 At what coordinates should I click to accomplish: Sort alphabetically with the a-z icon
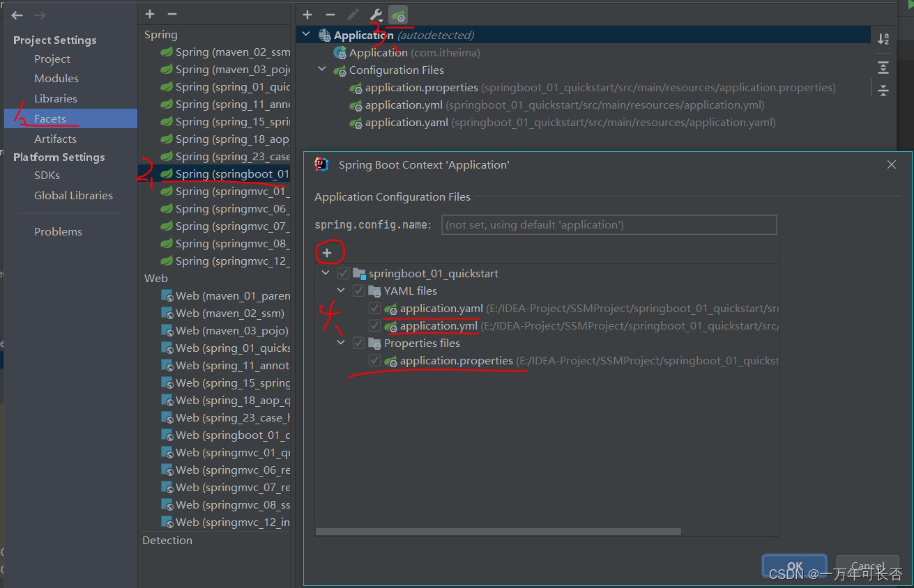[x=883, y=39]
